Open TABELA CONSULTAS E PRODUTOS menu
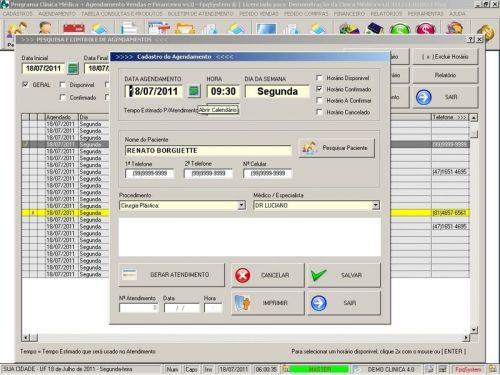The width and height of the screenshot is (500, 375). coord(122,14)
